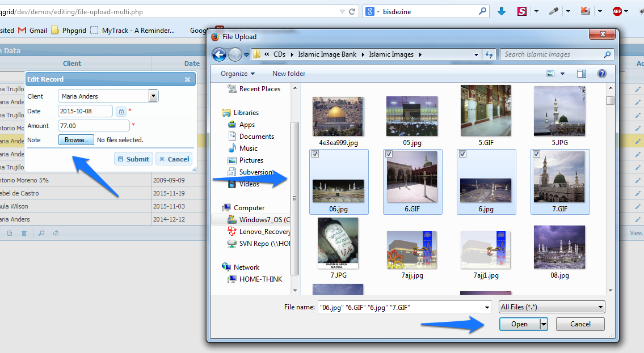The height and width of the screenshot is (353, 644).
Task: Click New folder in dialog toolbar
Action: [x=289, y=74]
